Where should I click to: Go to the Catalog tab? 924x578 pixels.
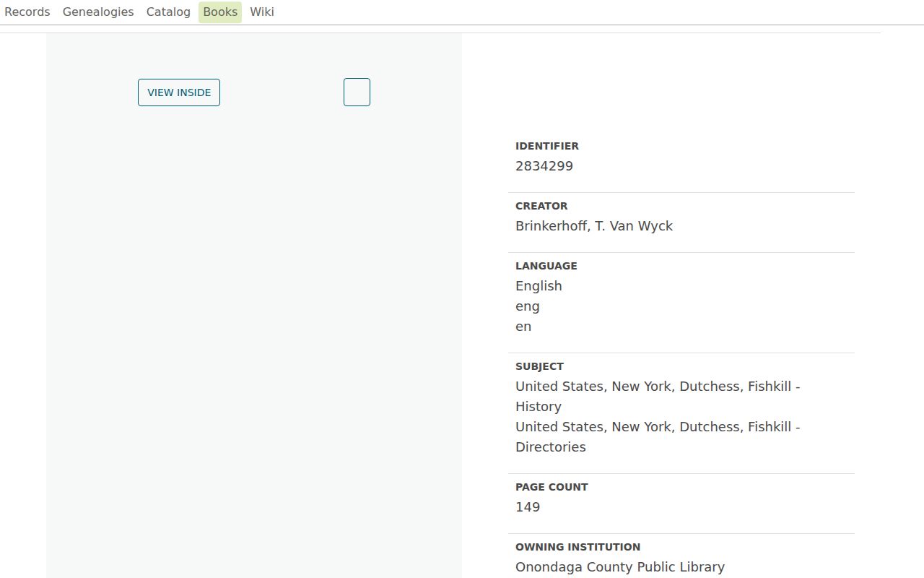[x=168, y=12]
